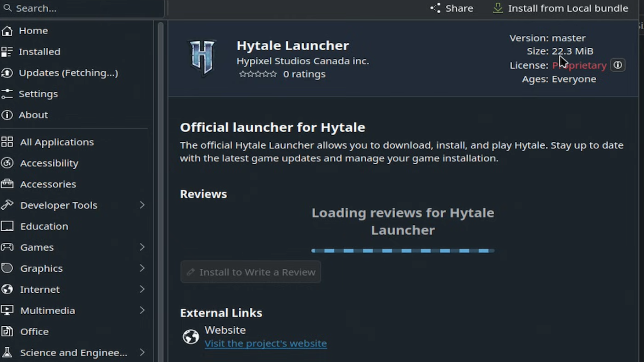Expand the Games category chevron
This screenshot has height=362, width=644.
[142, 248]
